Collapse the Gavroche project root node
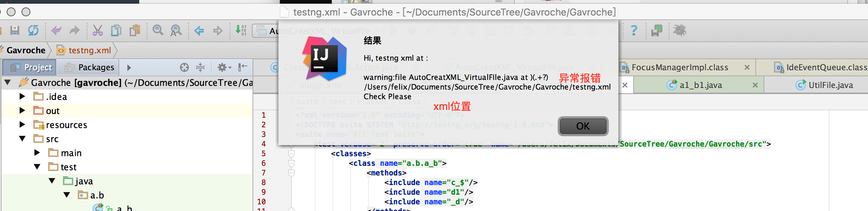Screen dimensions: 868x211 point(8,82)
